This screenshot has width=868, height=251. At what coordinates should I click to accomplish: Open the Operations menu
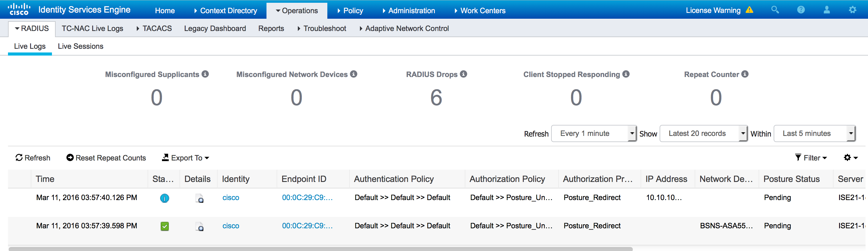[x=297, y=10]
